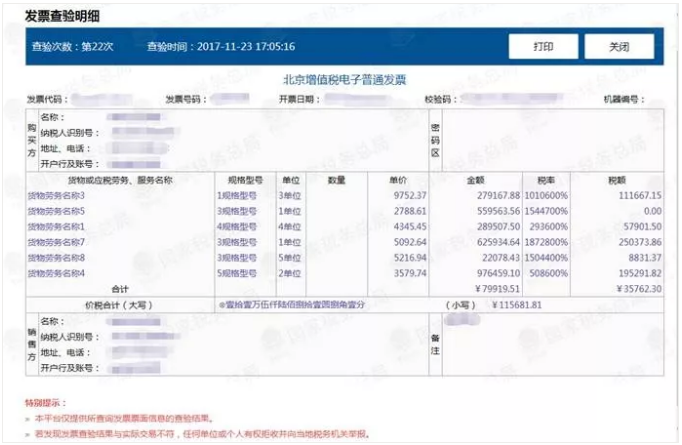Click the 发票查验明细 heading
682x445 pixels.
pyautogui.click(x=62, y=16)
